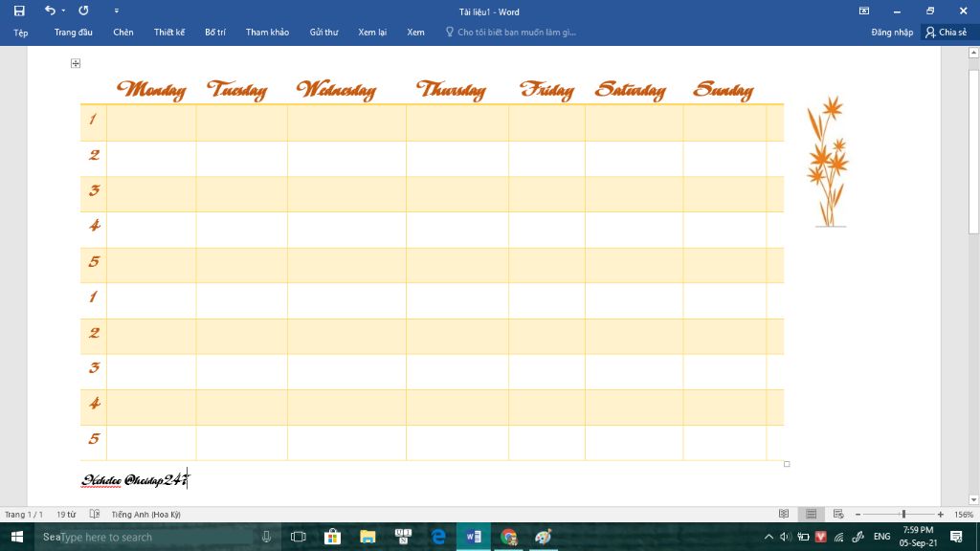Image resolution: width=980 pixels, height=551 pixels.
Task: Open the volume control in the tray
Action: [786, 537]
